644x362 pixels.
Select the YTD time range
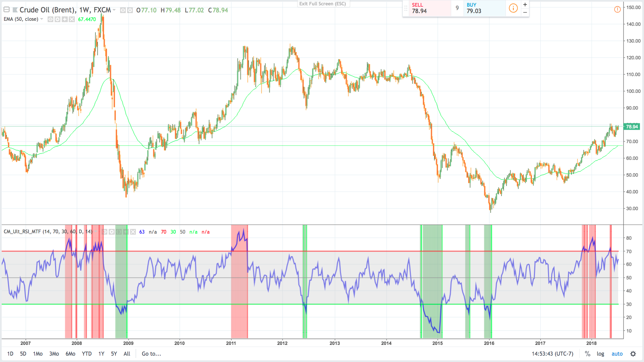[87, 354]
